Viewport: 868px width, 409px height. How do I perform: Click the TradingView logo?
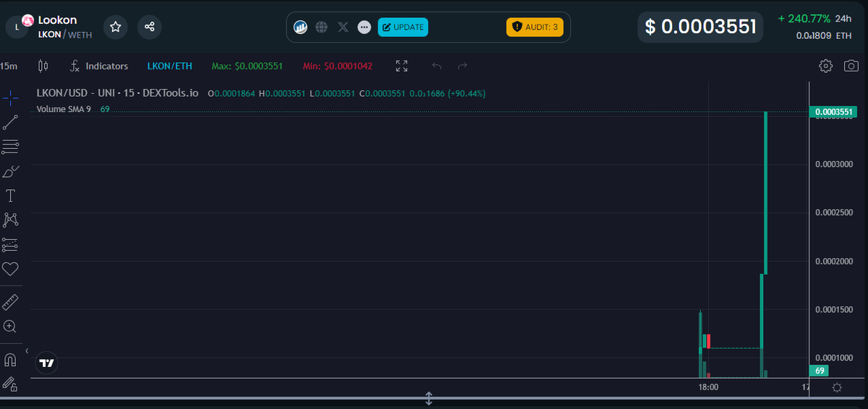46,363
